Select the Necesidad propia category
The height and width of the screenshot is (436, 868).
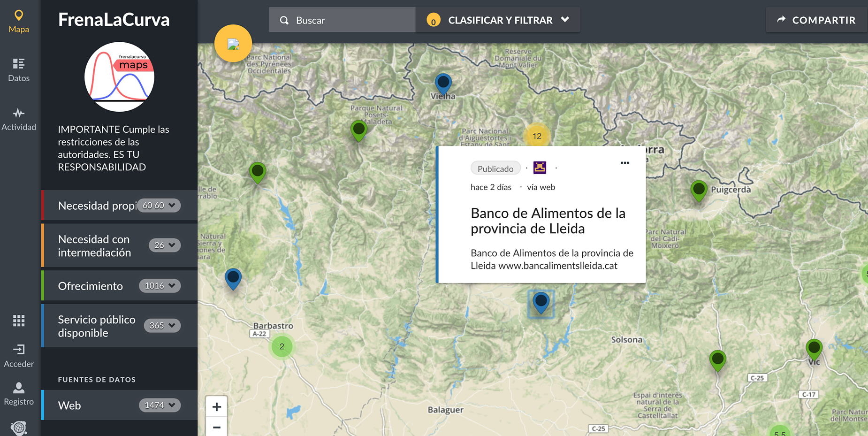coord(97,206)
